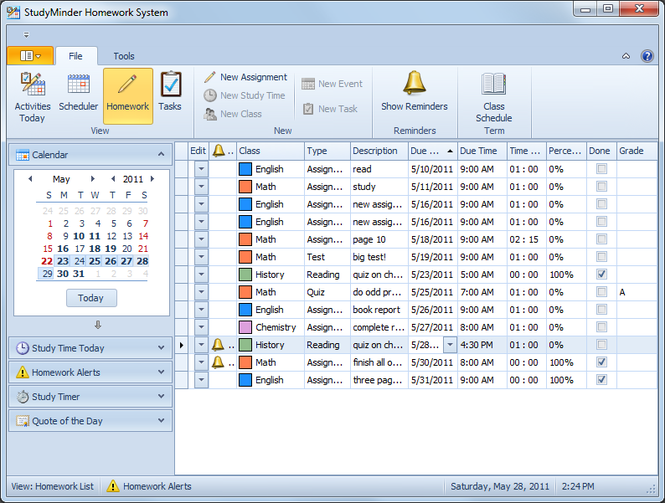The height and width of the screenshot is (503, 665).
Task: Expand the Study Time Today panel
Action: (161, 348)
